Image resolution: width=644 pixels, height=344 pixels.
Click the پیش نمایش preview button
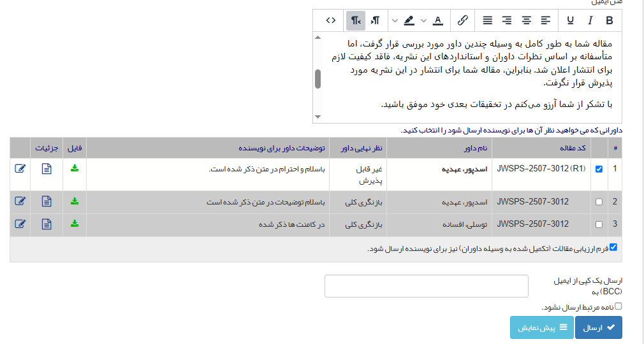(x=541, y=327)
